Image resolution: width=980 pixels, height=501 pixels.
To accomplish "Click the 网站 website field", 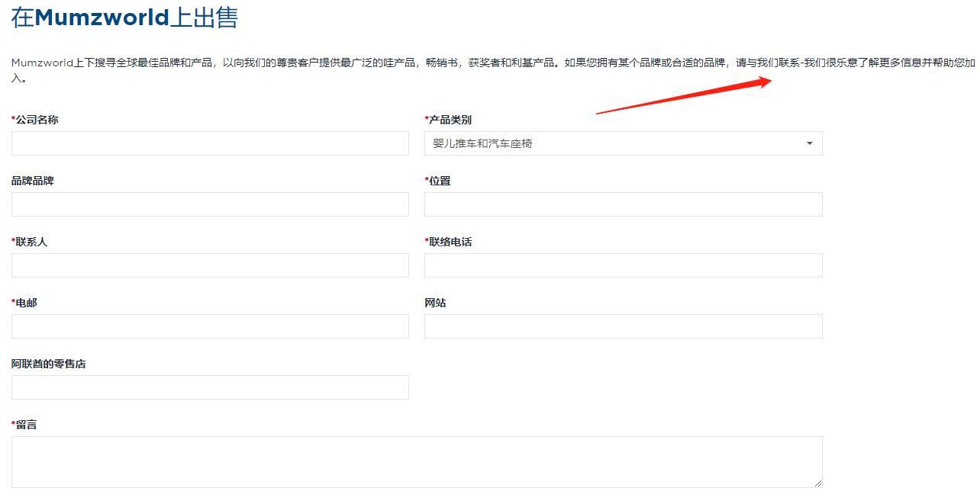I will [x=623, y=326].
